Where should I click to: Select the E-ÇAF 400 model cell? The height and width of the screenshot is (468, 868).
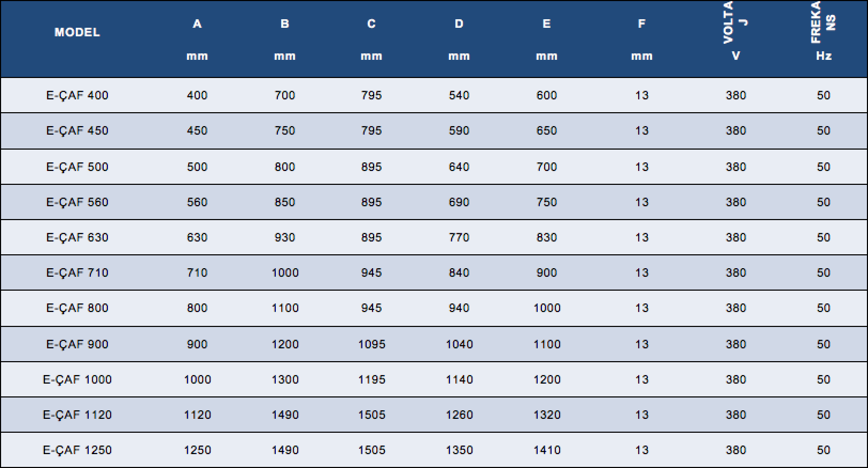[77, 95]
